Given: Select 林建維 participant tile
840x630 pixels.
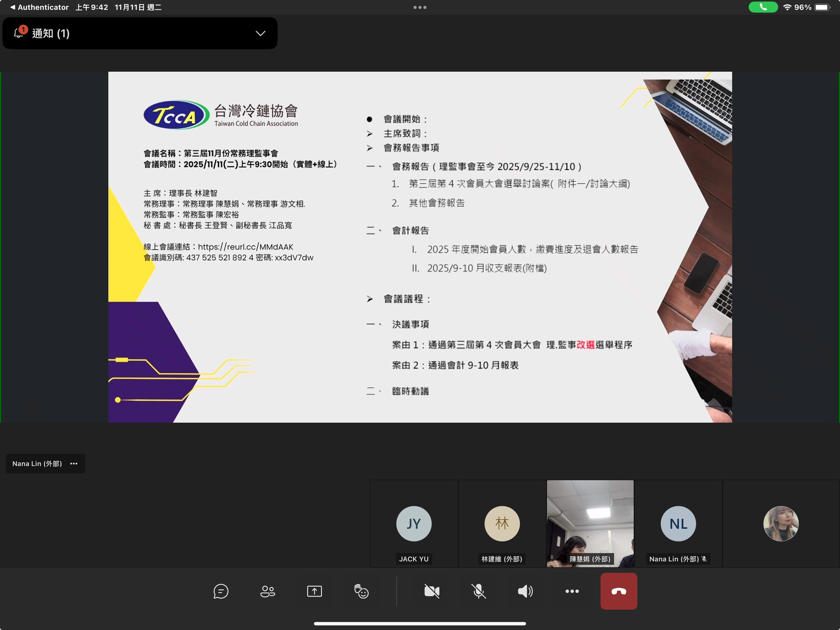Looking at the screenshot, I should point(502,524).
